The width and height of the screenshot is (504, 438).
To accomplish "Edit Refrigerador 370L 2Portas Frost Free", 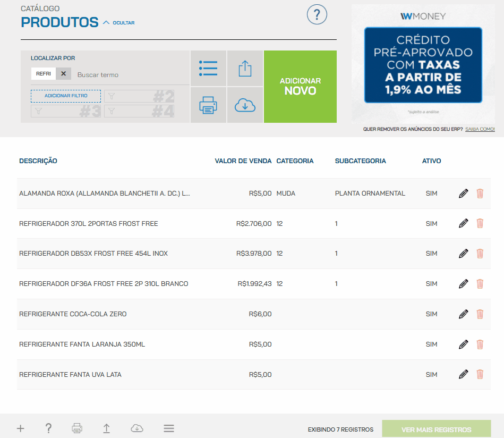I will [x=463, y=224].
